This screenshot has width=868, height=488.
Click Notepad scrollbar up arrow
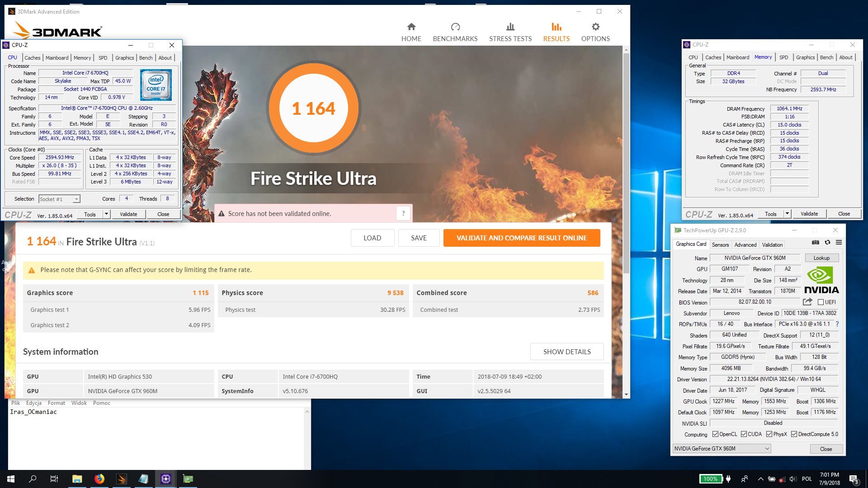[x=307, y=412]
